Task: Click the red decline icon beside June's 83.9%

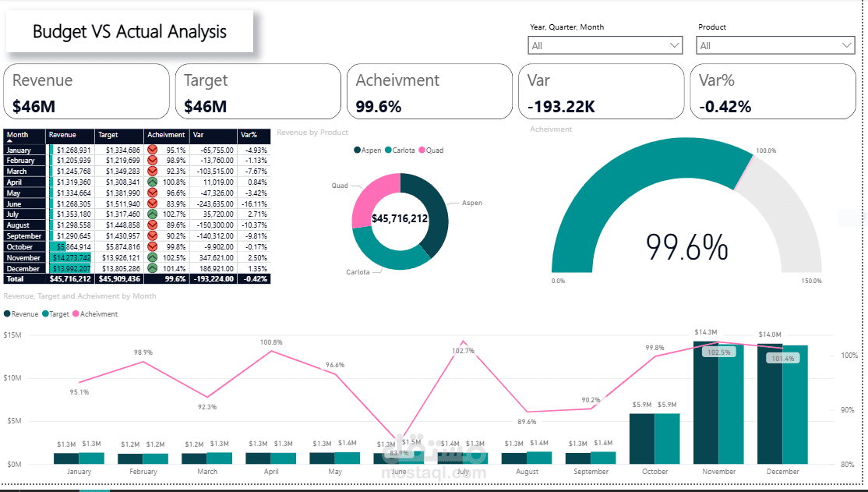Action: point(152,204)
